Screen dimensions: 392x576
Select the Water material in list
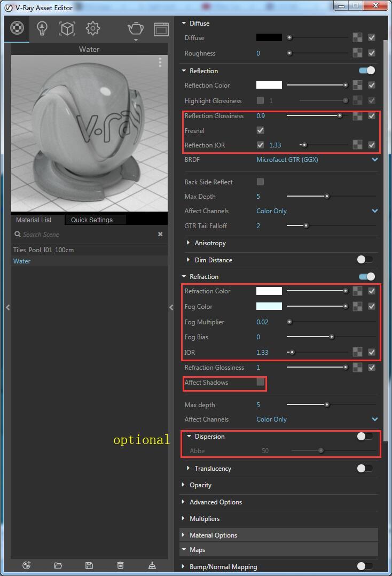(89, 261)
